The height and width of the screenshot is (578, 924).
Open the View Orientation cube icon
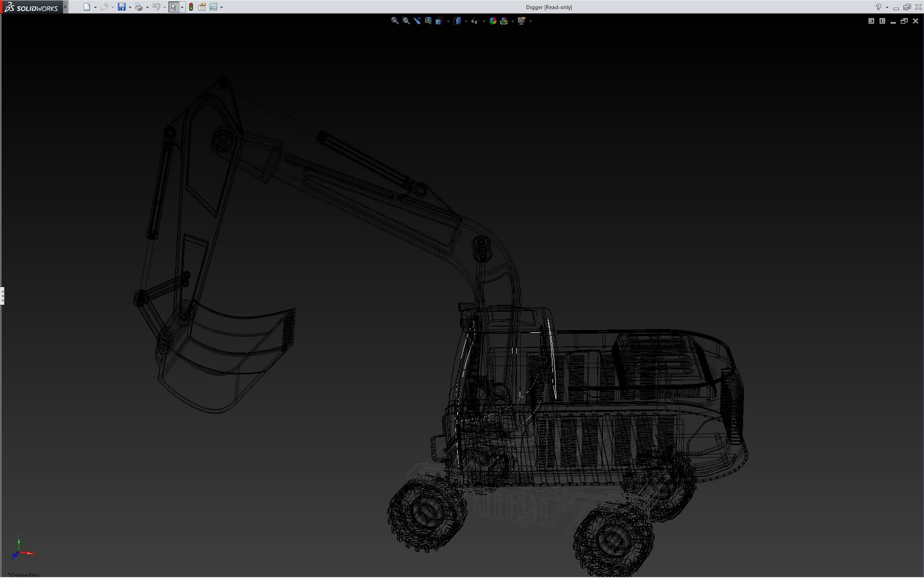(x=439, y=21)
